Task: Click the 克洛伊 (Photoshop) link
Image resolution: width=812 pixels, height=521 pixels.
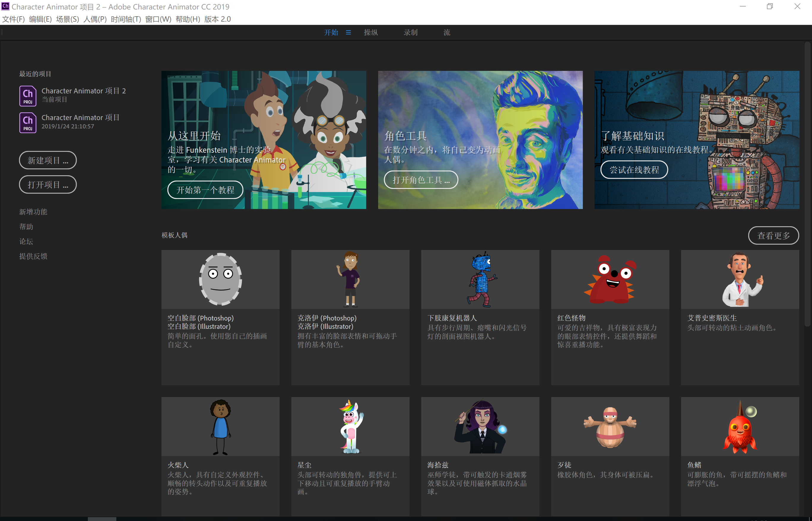Action: 327,318
